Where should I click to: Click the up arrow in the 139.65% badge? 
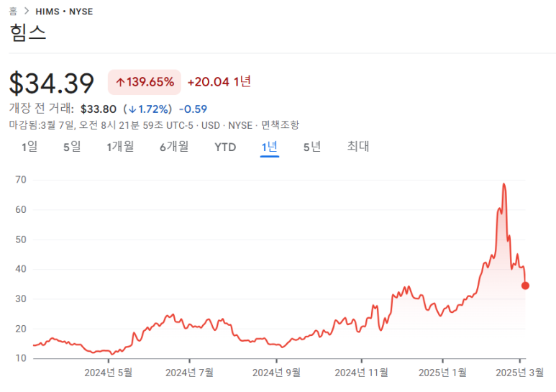[x=120, y=83]
